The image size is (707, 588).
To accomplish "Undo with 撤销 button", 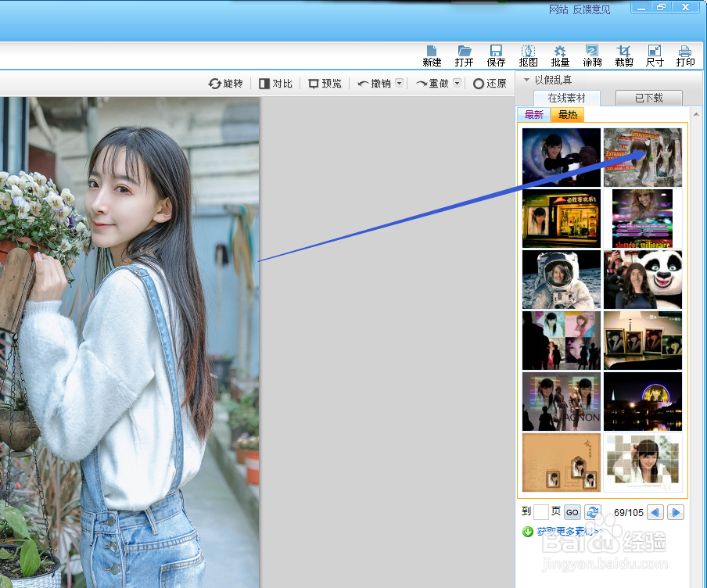I will [x=375, y=84].
